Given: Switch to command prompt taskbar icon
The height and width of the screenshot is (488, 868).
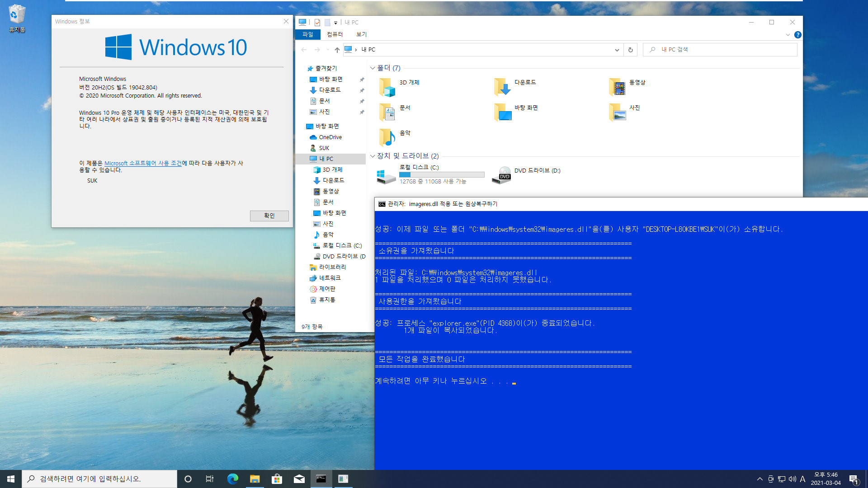Looking at the screenshot, I should point(321,479).
